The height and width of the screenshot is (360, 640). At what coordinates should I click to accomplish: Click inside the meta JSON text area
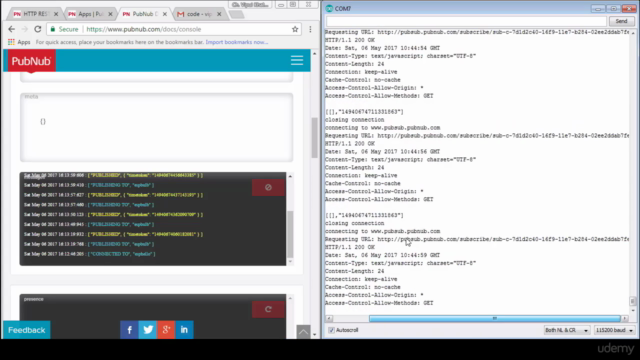click(156, 127)
